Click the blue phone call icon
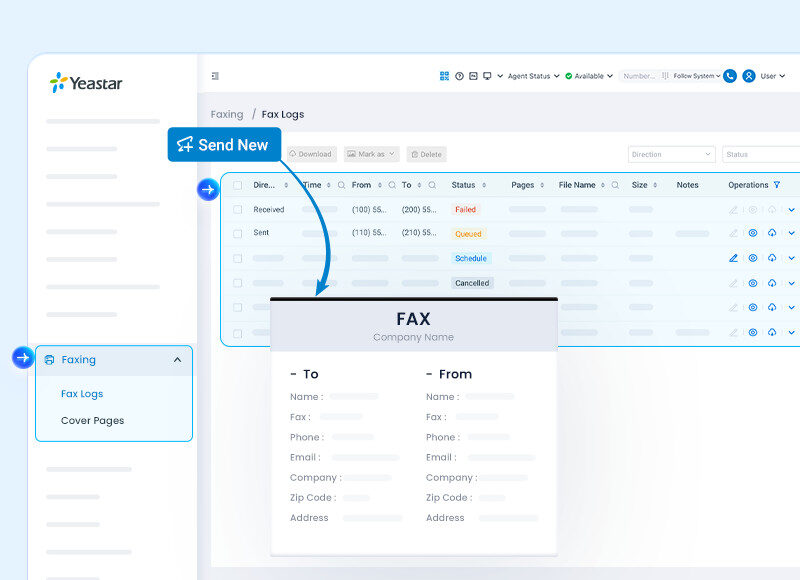This screenshot has height=580, width=800. point(730,76)
